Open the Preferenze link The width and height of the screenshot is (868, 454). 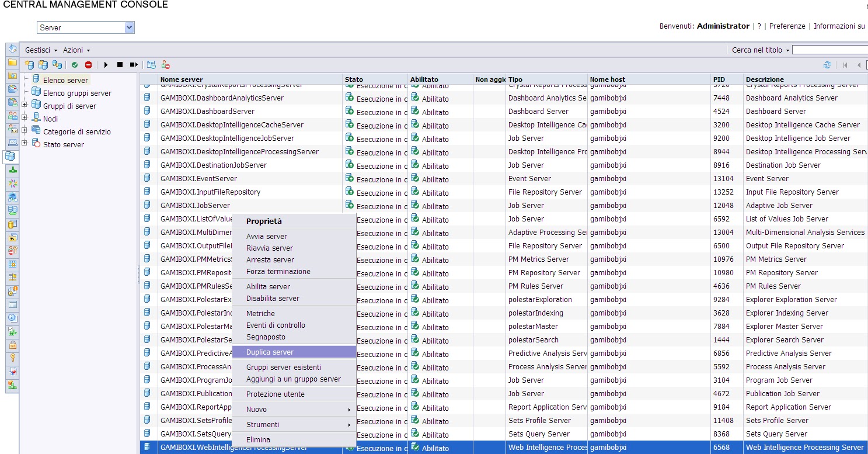(x=787, y=26)
